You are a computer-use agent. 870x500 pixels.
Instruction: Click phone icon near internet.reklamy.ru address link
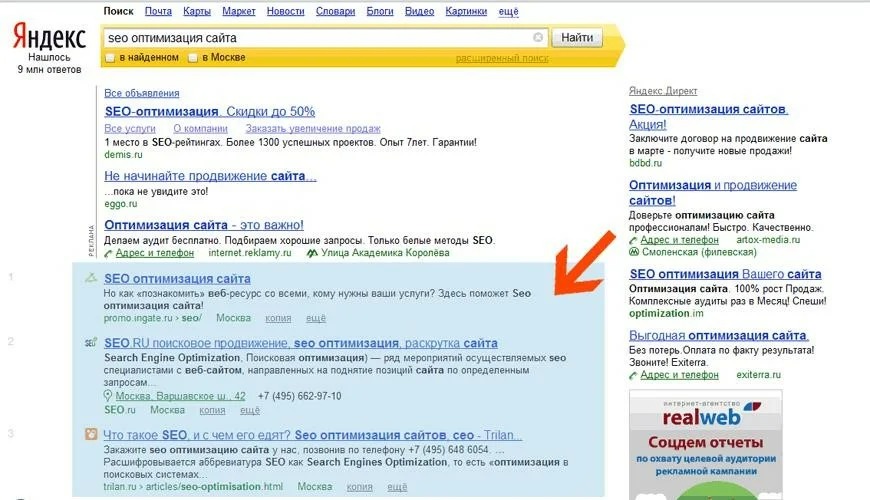pos(108,254)
